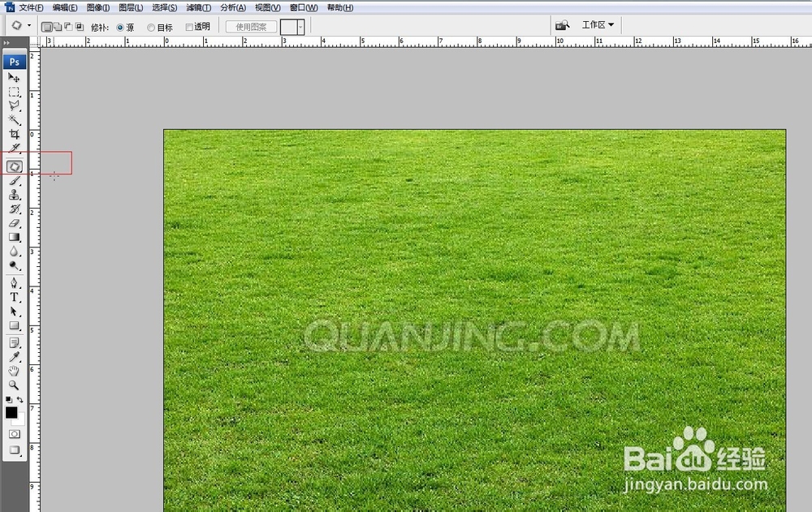
Task: Expand the toolbox with double-arrow
Action: coord(6,43)
